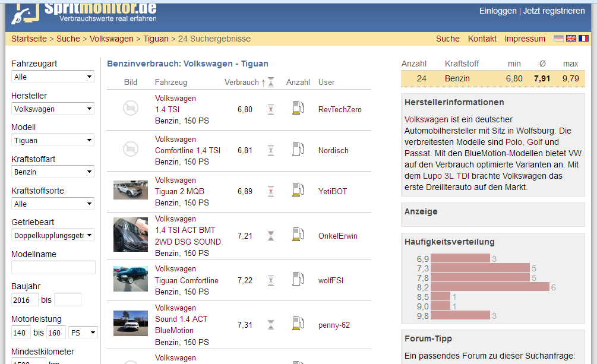Click the consumption icon in RevTechZero's row
Viewport: 597px width, 364px height.
(271, 110)
